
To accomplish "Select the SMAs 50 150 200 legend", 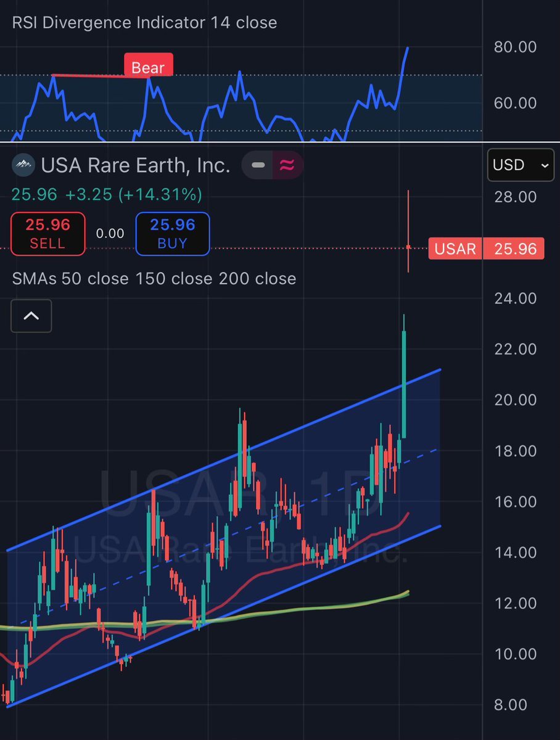I will [x=154, y=279].
